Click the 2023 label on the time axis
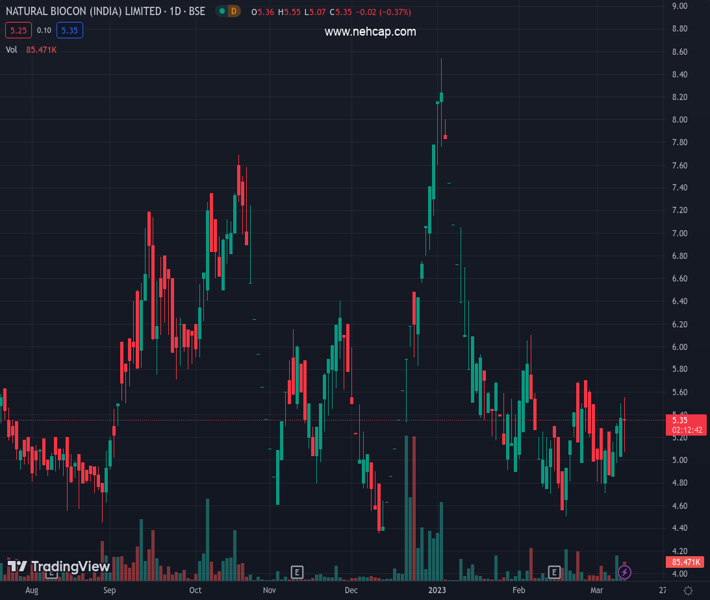This screenshot has height=600, width=710. click(438, 591)
